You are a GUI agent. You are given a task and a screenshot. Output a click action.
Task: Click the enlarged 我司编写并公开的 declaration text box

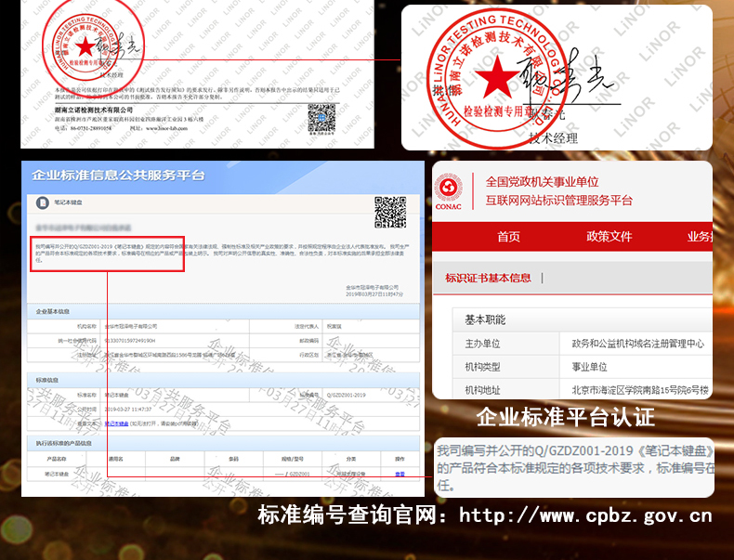[574, 467]
